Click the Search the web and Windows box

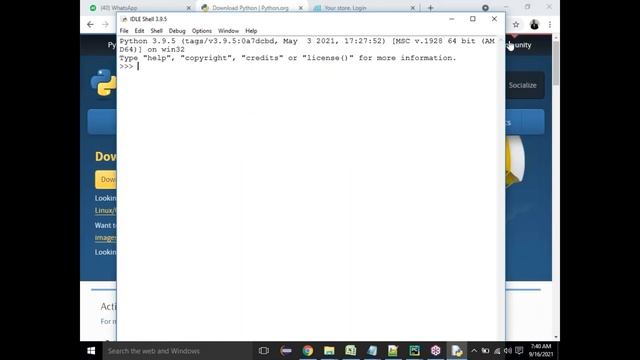[x=178, y=351]
